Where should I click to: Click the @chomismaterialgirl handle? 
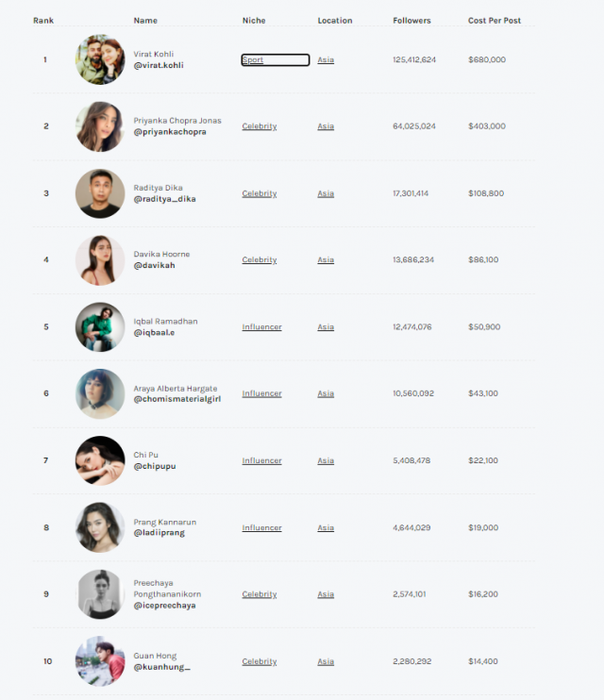click(x=176, y=399)
